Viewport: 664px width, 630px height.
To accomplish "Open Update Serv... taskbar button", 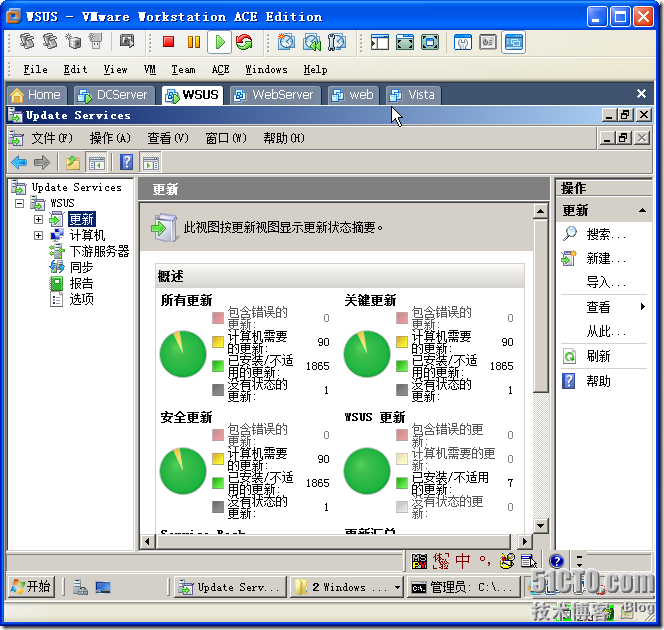I will [x=230, y=587].
